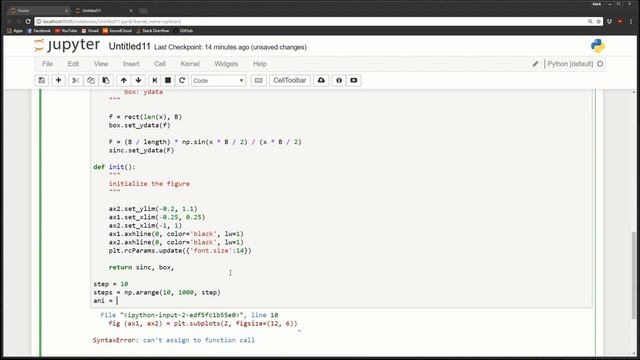Click the 'step = 10' code line
The height and width of the screenshot is (360, 640).
point(111,284)
